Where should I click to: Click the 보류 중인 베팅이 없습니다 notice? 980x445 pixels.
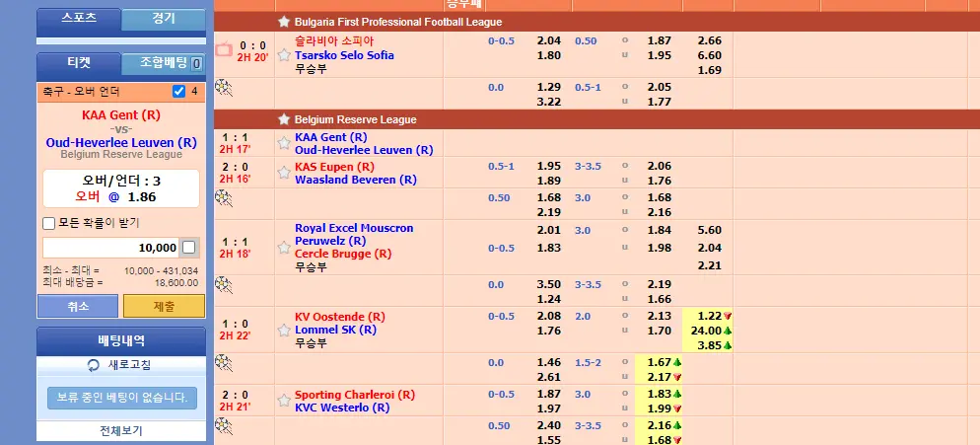coord(122,398)
